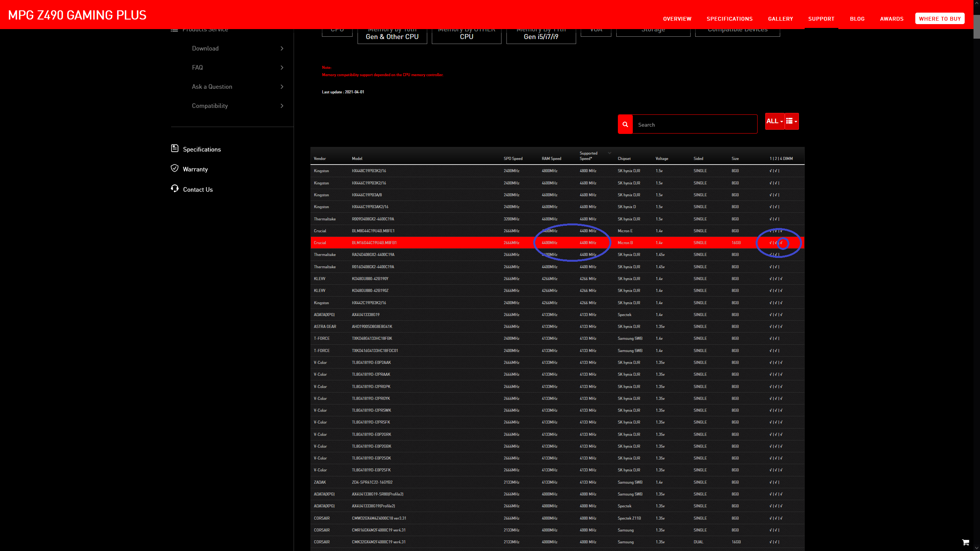
Task: Sort by the Voltage column header
Action: 661,158
